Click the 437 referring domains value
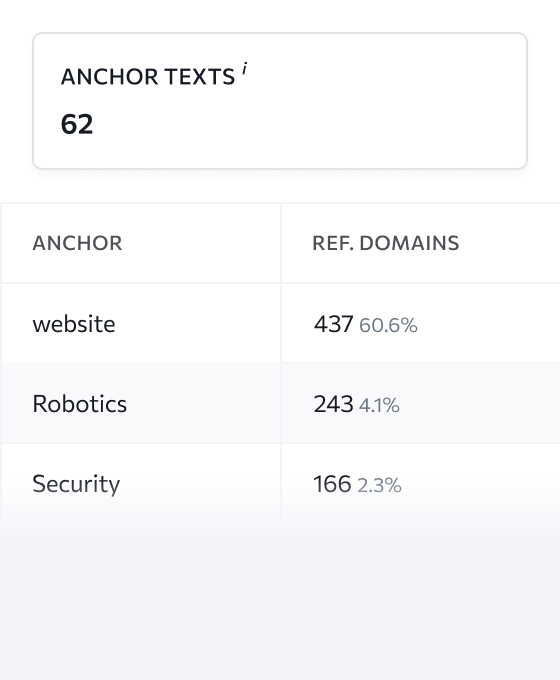 tap(333, 324)
